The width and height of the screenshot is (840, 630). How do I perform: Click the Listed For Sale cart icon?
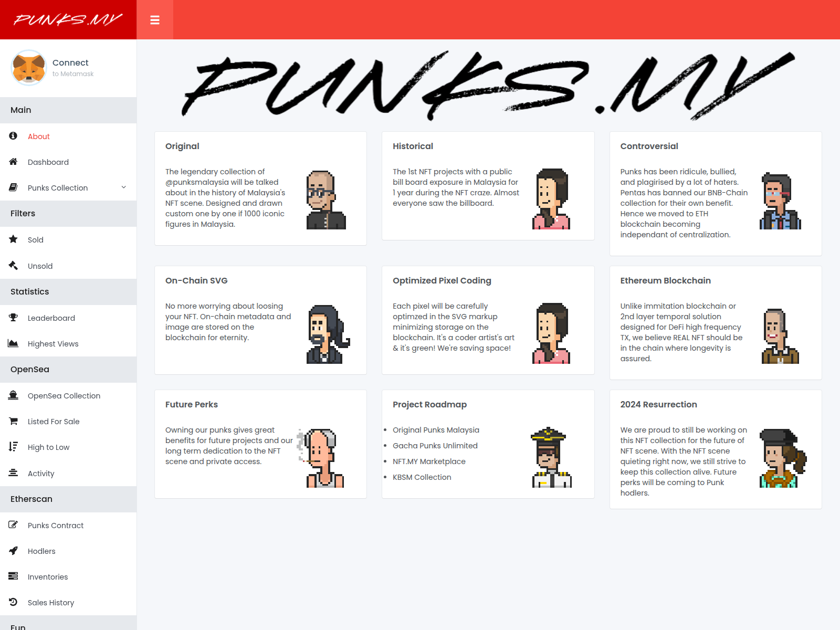13,421
